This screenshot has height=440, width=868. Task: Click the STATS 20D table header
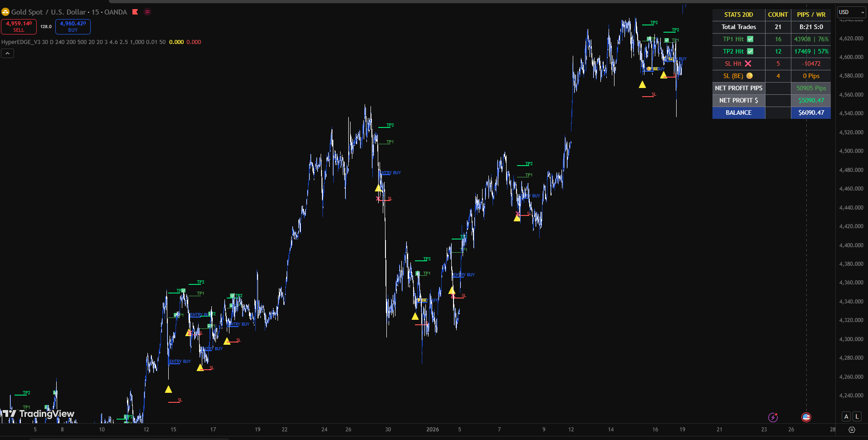pyautogui.click(x=739, y=15)
